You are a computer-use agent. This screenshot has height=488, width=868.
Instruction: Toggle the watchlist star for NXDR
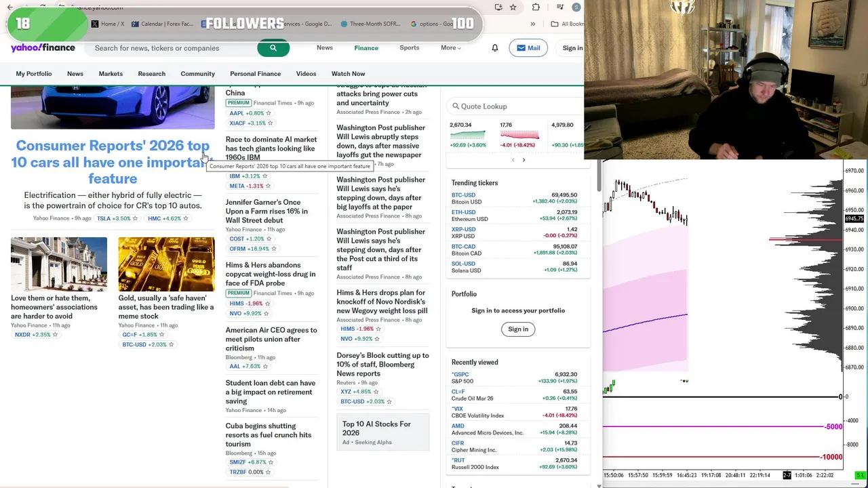pos(55,335)
